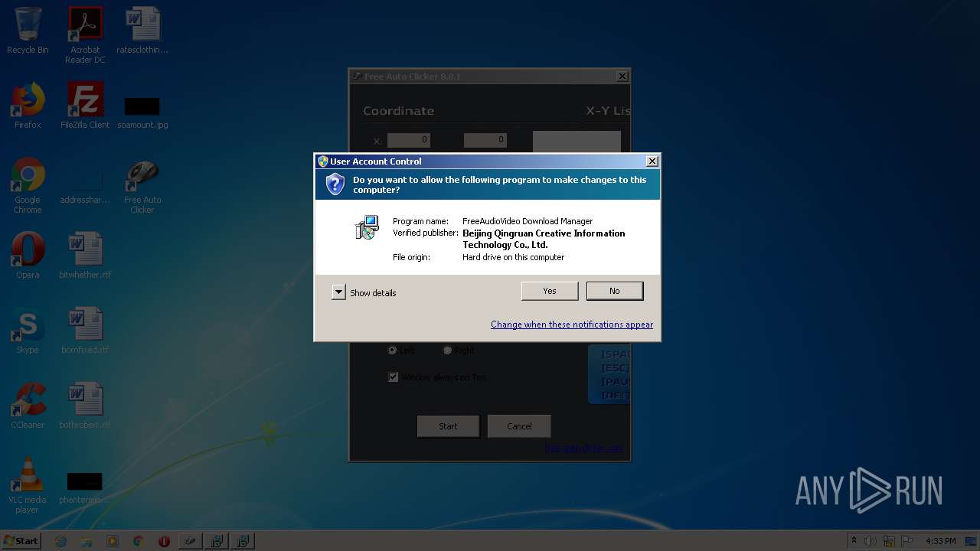Click X coordinate field in Free Auto Clicker
980x551 pixels.
(409, 140)
